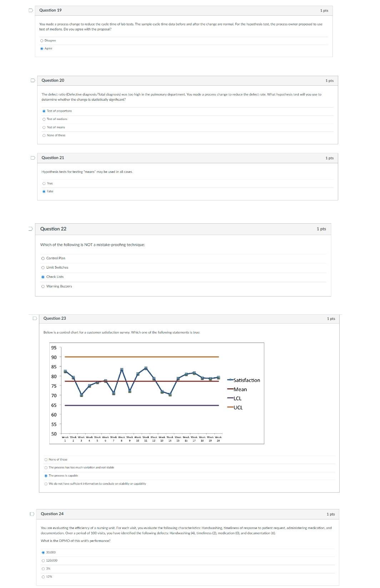Click the 50 value on chart y-axis
The image size is (380, 588).
tap(54, 434)
